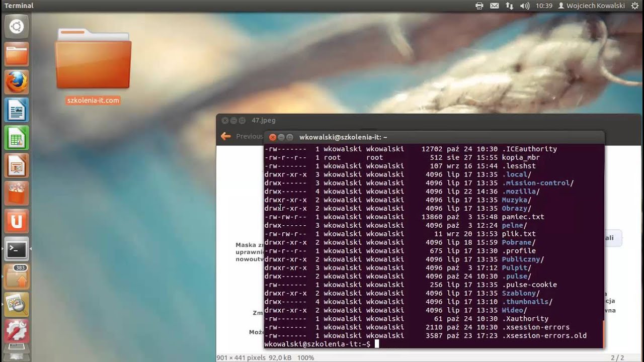
Task: Click the 100% zoom status text
Action: pos(305,357)
